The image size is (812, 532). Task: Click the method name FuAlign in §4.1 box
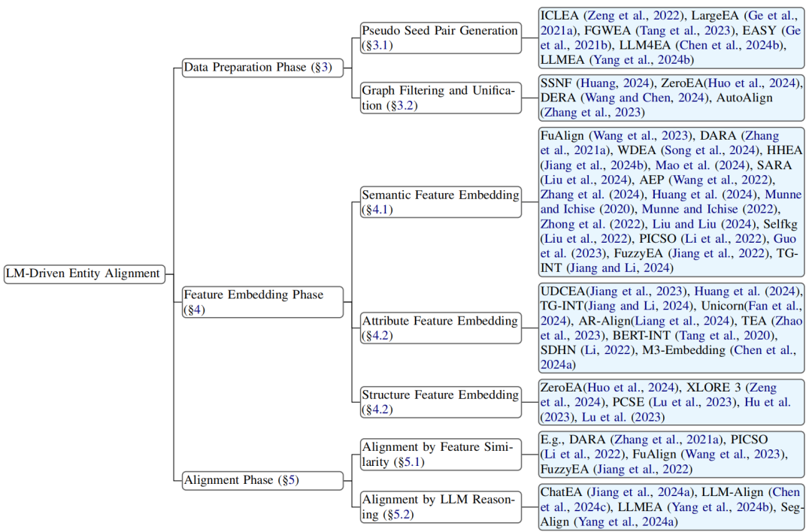pos(562,136)
